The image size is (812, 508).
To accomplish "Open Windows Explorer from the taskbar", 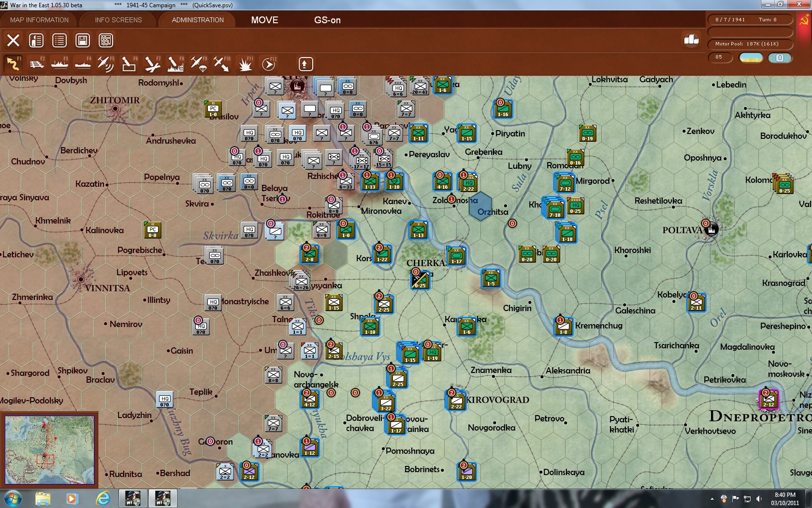I will [43, 498].
